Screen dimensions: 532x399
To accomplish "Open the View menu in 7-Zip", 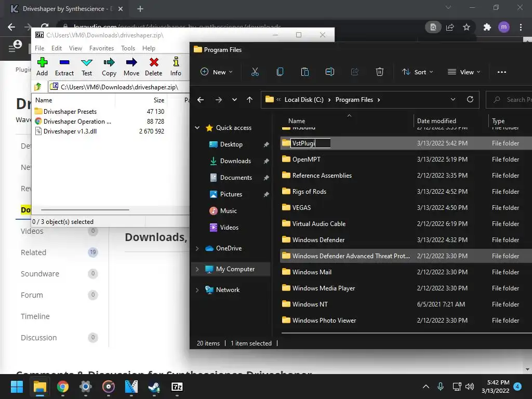I will click(x=75, y=48).
